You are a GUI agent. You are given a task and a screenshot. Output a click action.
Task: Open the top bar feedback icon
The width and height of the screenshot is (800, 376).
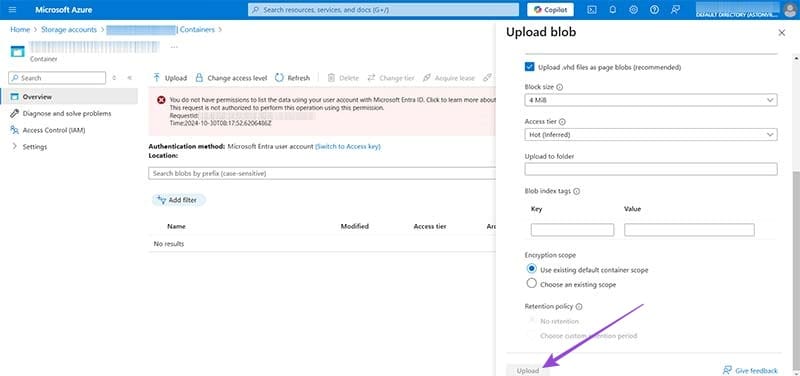pyautogui.click(x=676, y=10)
